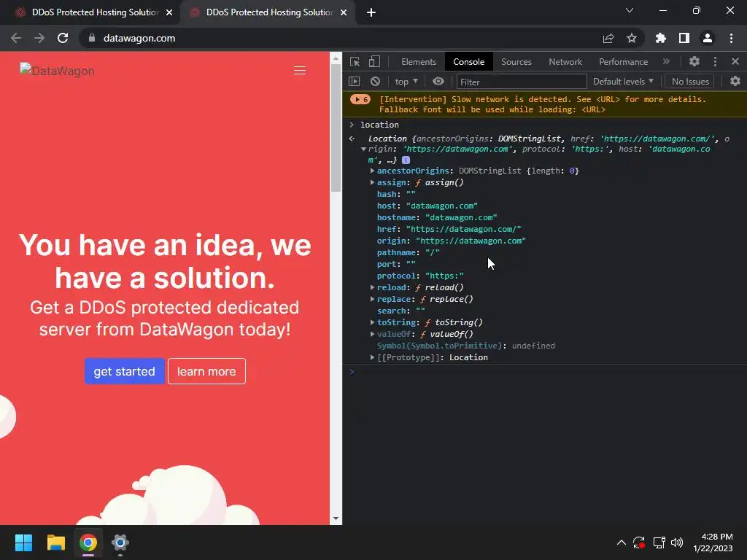Reload the datawagon.com page

click(63, 38)
